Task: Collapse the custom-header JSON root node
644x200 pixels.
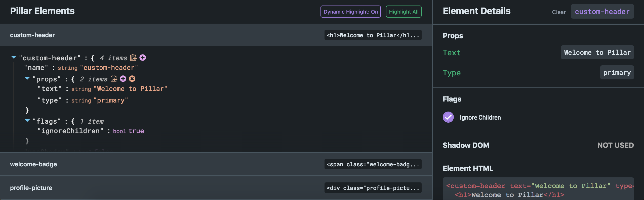Action: (x=14, y=58)
